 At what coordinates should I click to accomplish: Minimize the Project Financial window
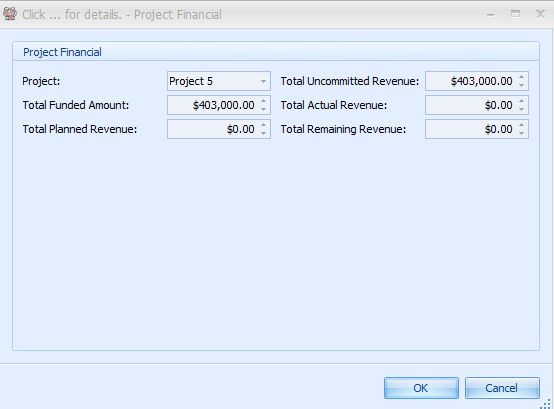click(490, 14)
